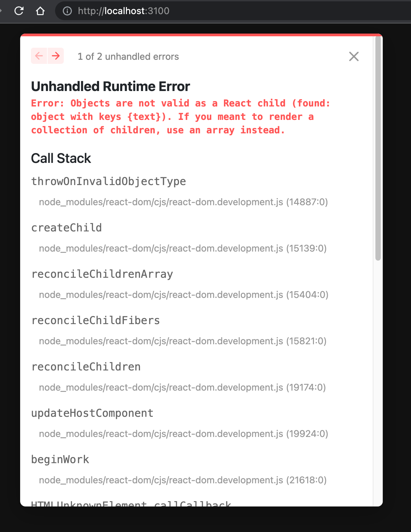Dismiss the error overlay with the X icon

click(x=354, y=56)
